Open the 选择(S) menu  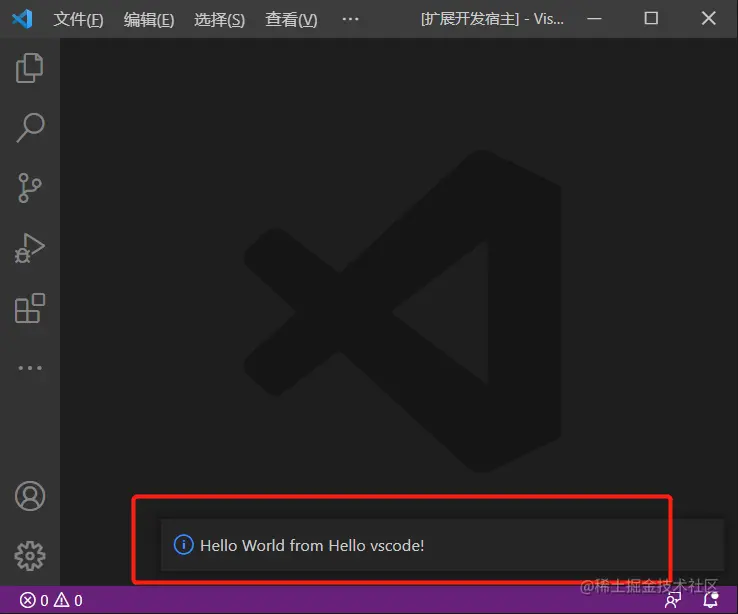[219, 19]
